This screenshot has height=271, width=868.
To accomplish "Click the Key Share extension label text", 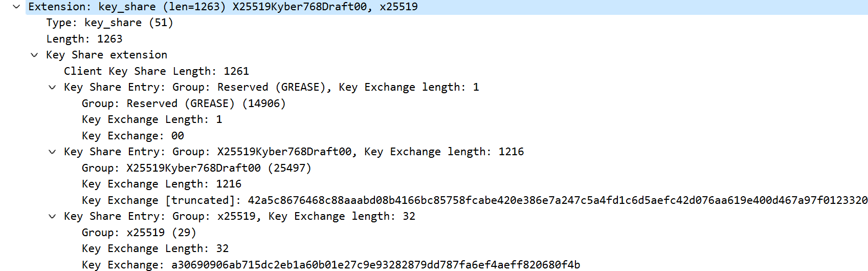I will point(106,55).
